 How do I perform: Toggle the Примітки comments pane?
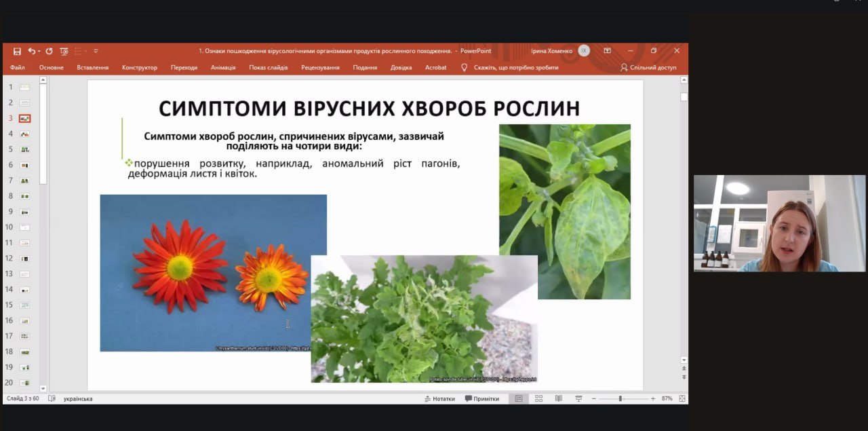point(482,399)
